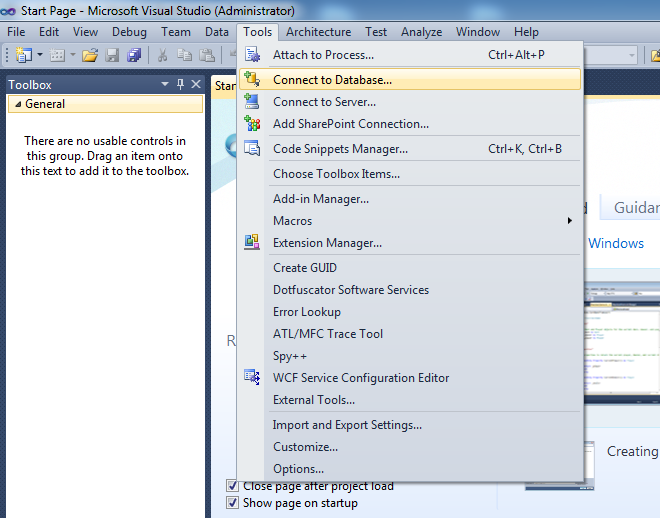Image resolution: width=660 pixels, height=518 pixels.
Task: Open the New Project dropdown arrow
Action: [40, 55]
